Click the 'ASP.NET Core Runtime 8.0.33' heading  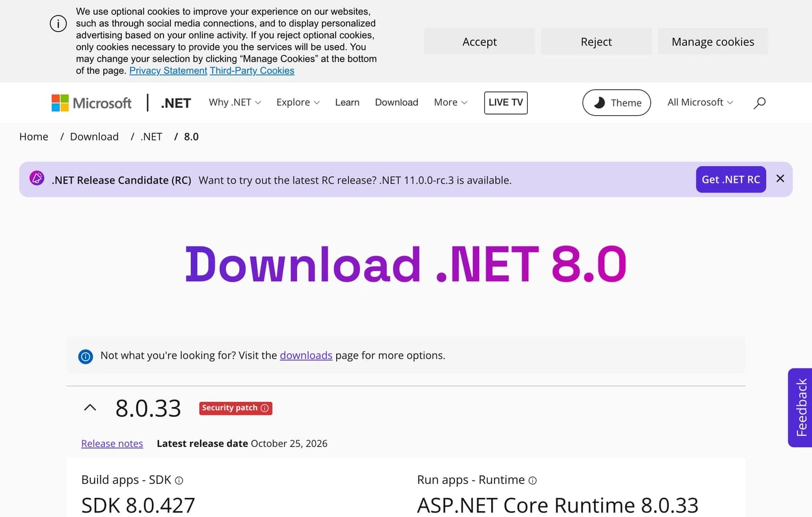tap(558, 505)
